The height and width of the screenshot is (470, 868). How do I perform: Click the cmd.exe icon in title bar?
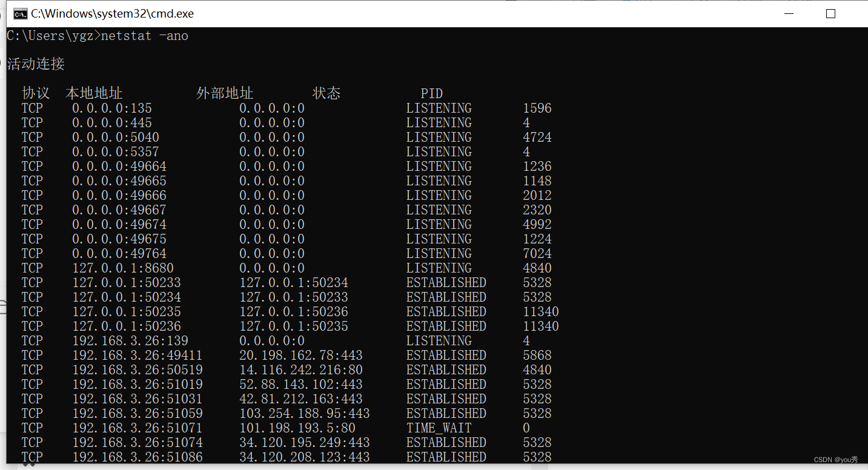coord(20,13)
